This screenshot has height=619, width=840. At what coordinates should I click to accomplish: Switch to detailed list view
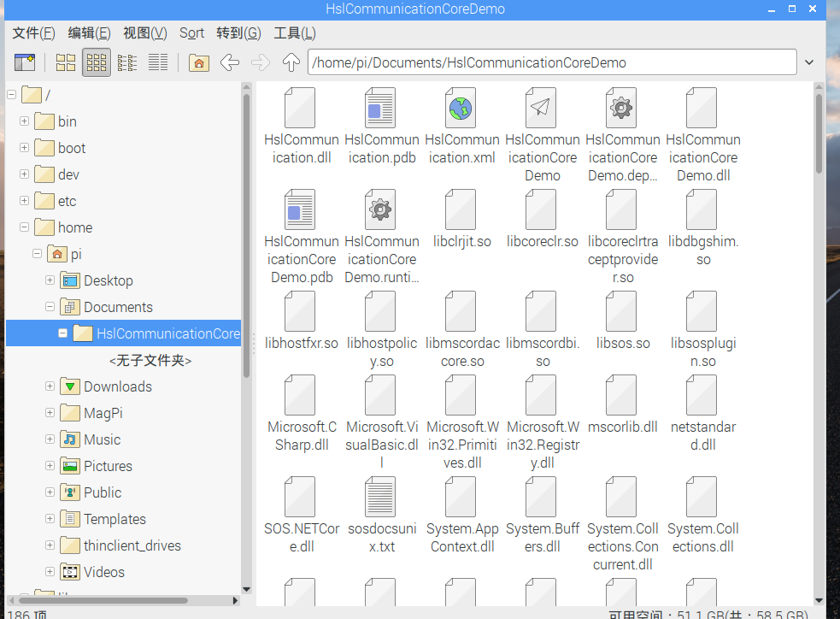158,62
